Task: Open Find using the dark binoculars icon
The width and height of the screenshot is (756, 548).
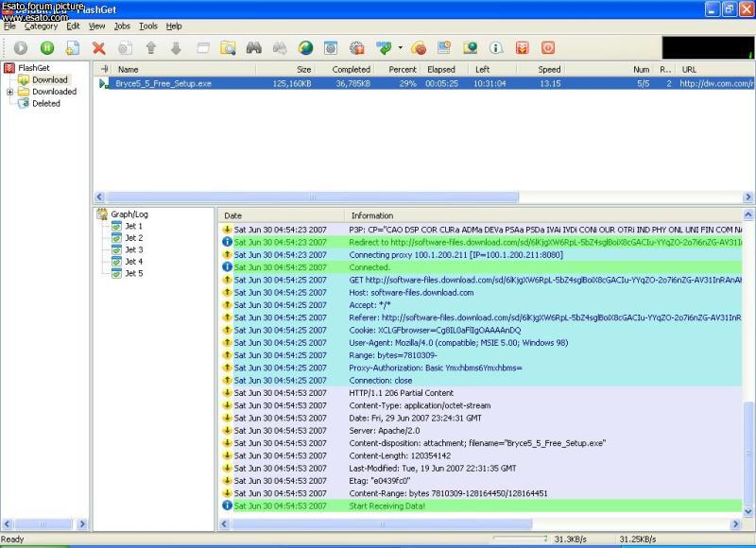Action: 254,48
